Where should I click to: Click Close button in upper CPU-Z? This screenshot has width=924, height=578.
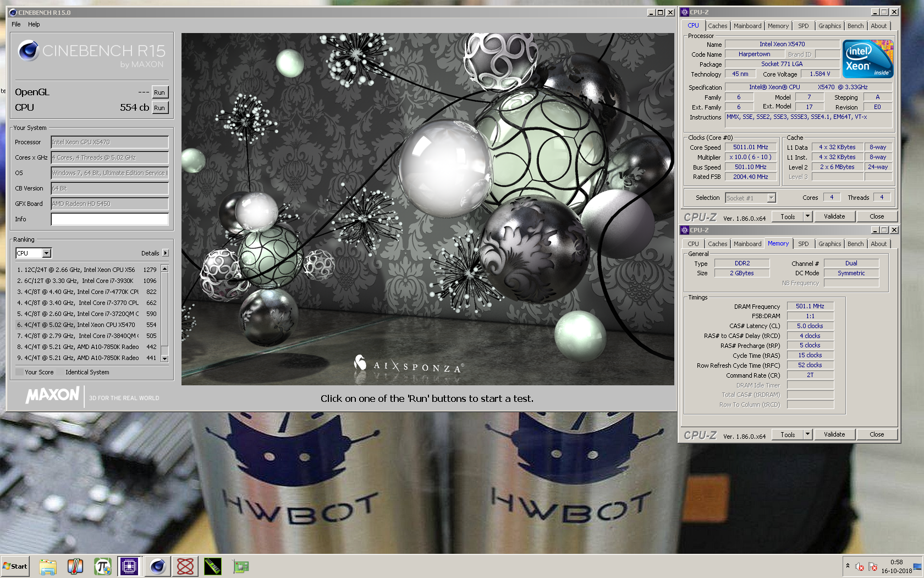[x=877, y=216]
